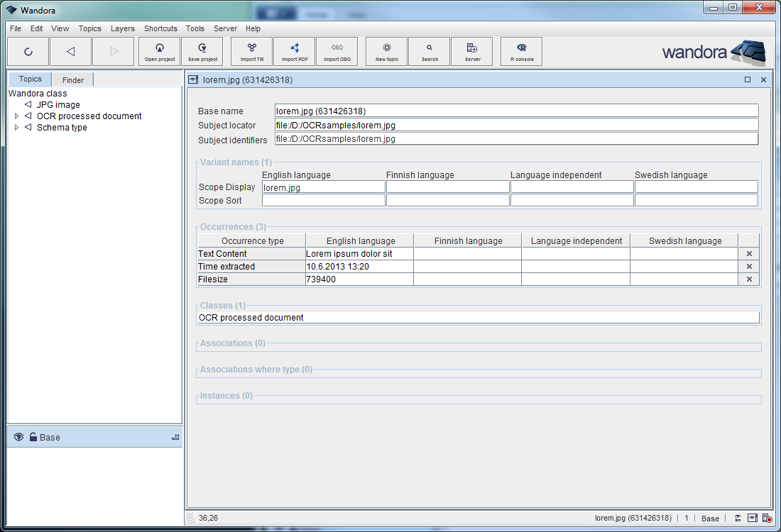This screenshot has height=532, width=781.
Task: Delete the Text Content occurrence row
Action: coord(749,254)
